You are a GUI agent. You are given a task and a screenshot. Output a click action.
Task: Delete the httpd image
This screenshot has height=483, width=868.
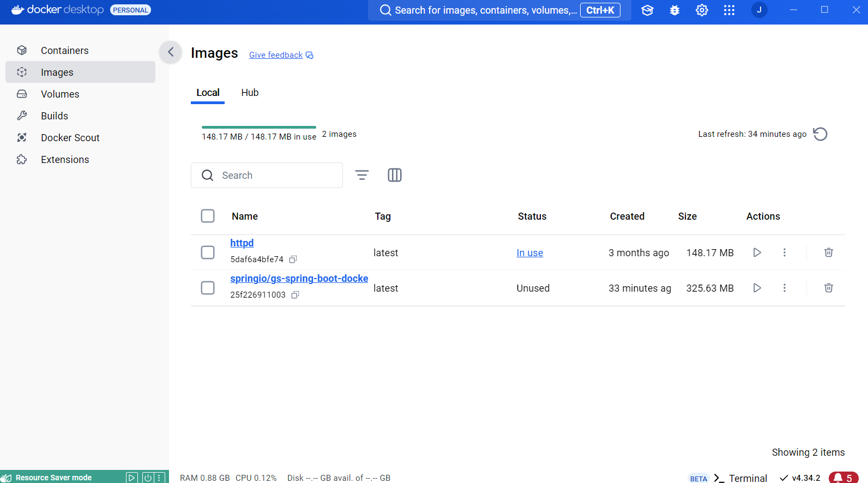pyautogui.click(x=829, y=252)
